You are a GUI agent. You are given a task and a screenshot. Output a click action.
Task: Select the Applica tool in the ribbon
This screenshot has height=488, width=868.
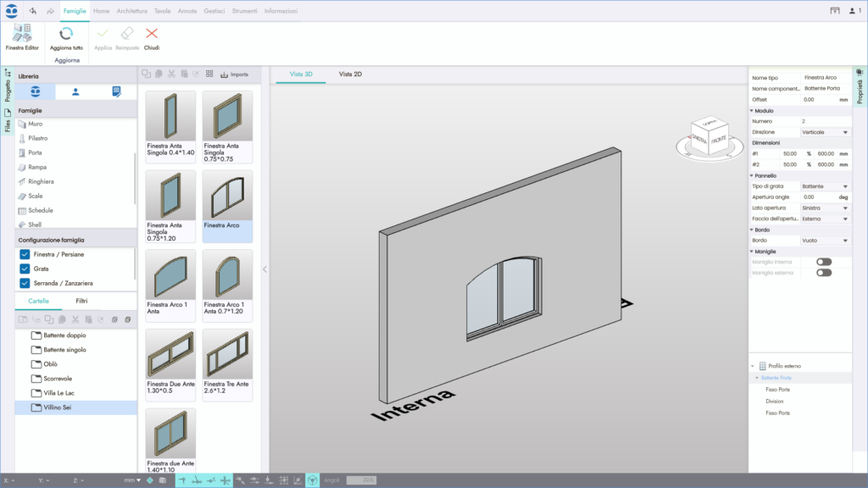pyautogui.click(x=102, y=34)
